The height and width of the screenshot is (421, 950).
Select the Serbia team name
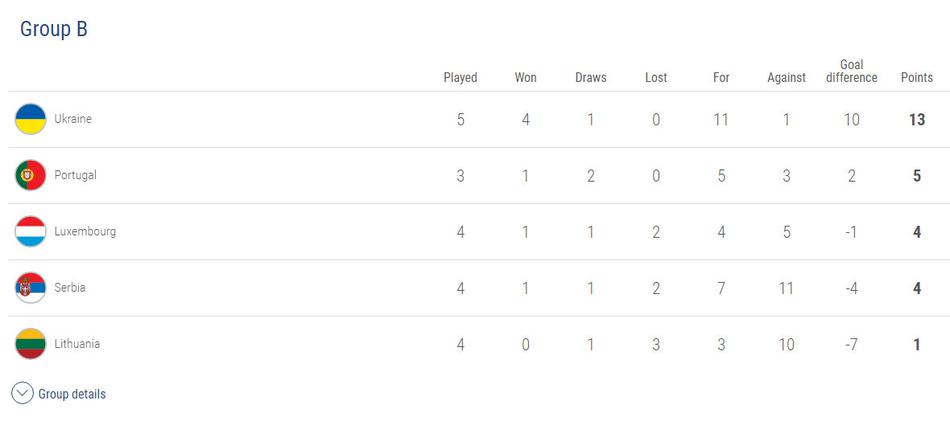pos(70,287)
